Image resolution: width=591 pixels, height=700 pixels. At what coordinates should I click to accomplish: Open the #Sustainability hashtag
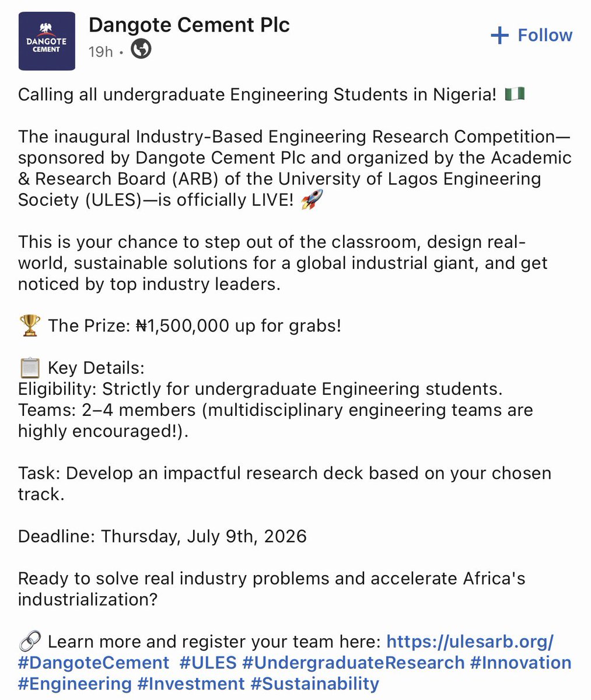[x=315, y=684]
